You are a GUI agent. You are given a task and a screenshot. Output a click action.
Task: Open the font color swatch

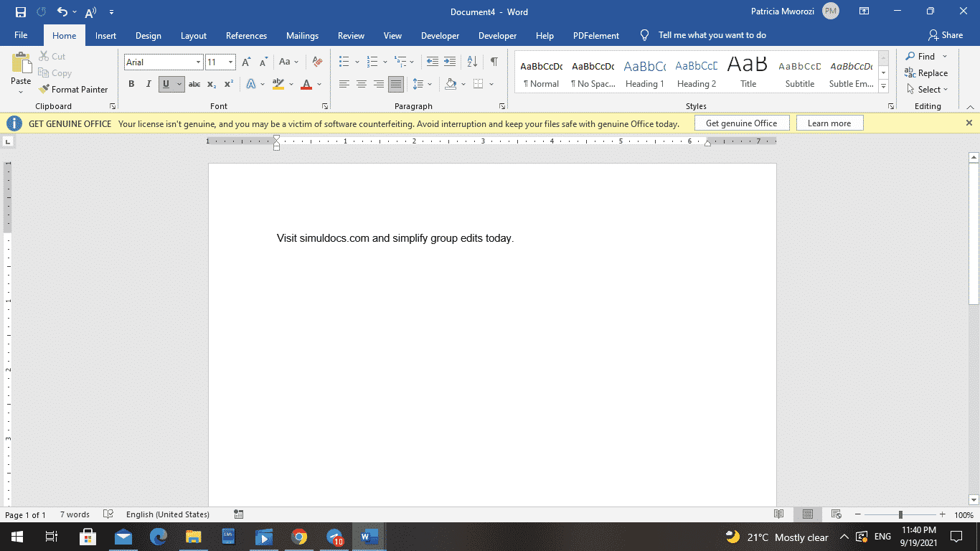(x=305, y=84)
